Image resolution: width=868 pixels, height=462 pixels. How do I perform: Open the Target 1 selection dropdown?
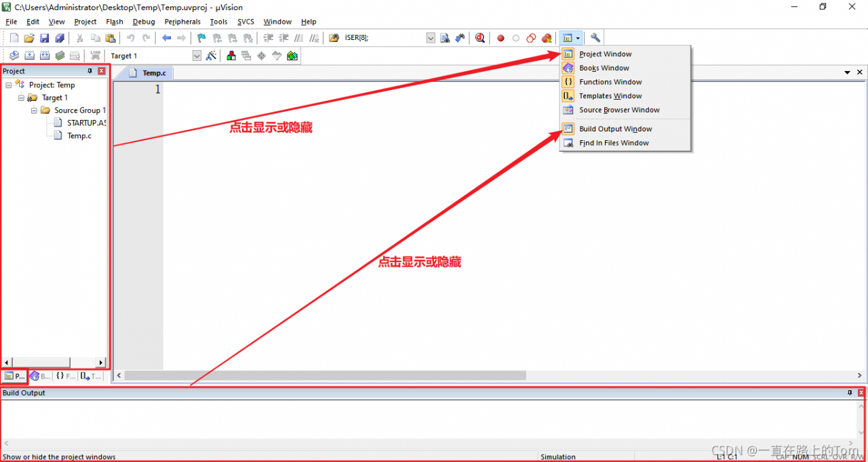point(197,56)
